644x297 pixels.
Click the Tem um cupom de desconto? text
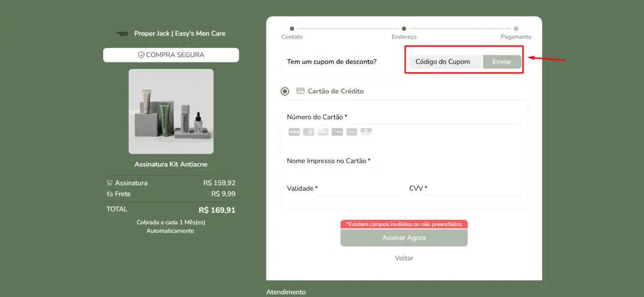point(332,62)
